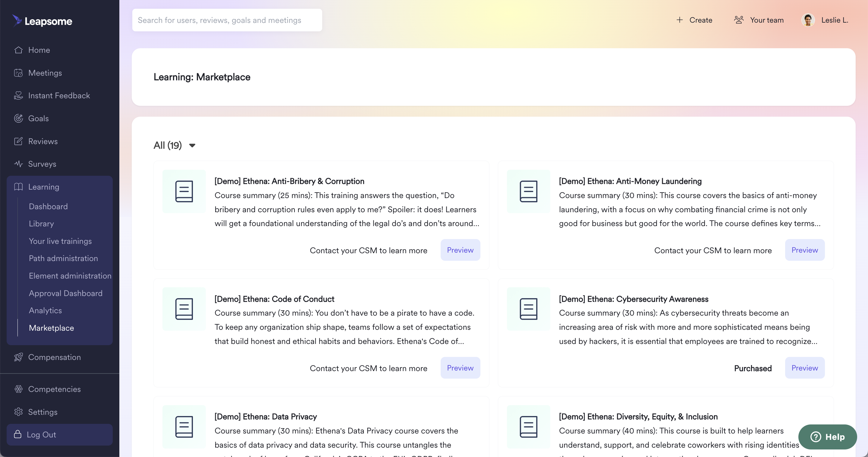Open the All (19) filter dropdown

175,145
